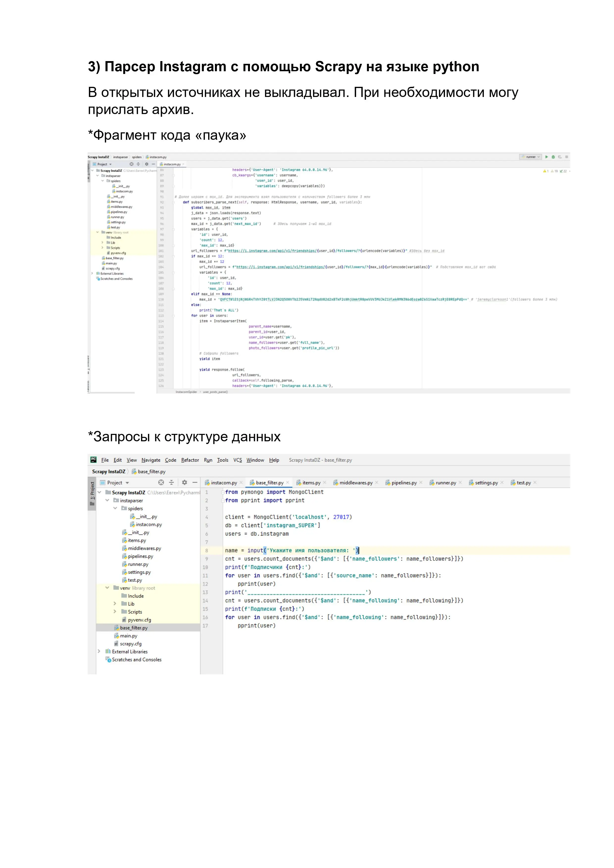Select main.py in the lower project tree

coord(128,636)
